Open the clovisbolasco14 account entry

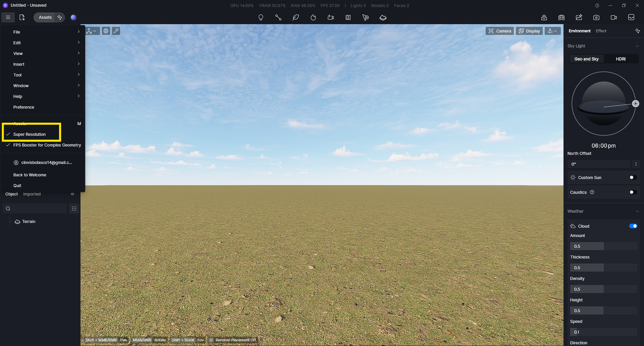point(43,163)
